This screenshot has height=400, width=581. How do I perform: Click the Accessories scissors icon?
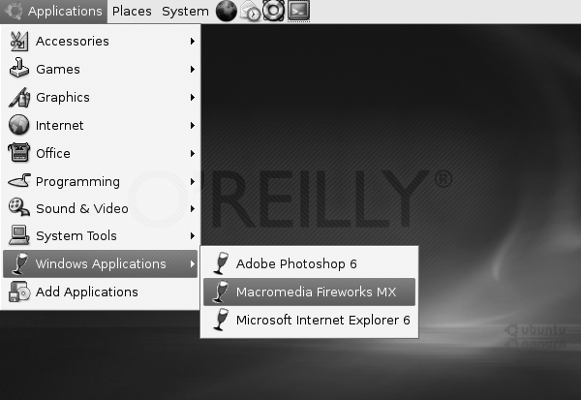point(19,41)
